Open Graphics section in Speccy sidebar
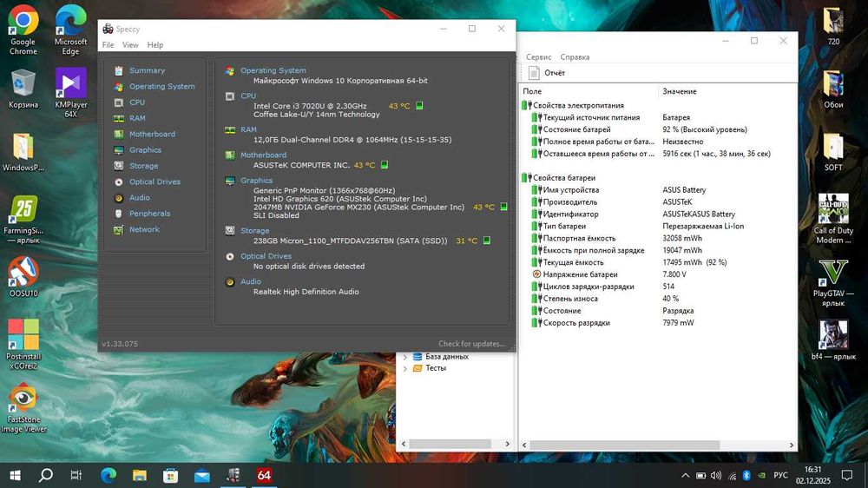The height and width of the screenshot is (488, 868). 145,150
